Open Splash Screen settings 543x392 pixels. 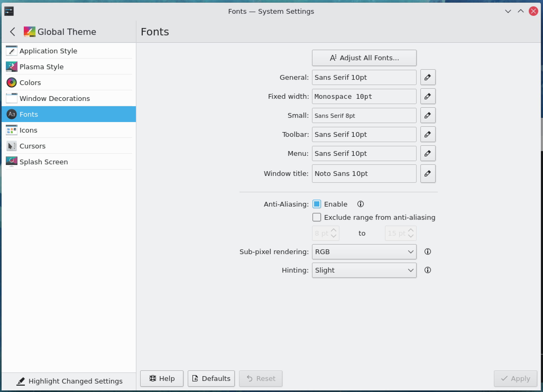[x=69, y=162]
